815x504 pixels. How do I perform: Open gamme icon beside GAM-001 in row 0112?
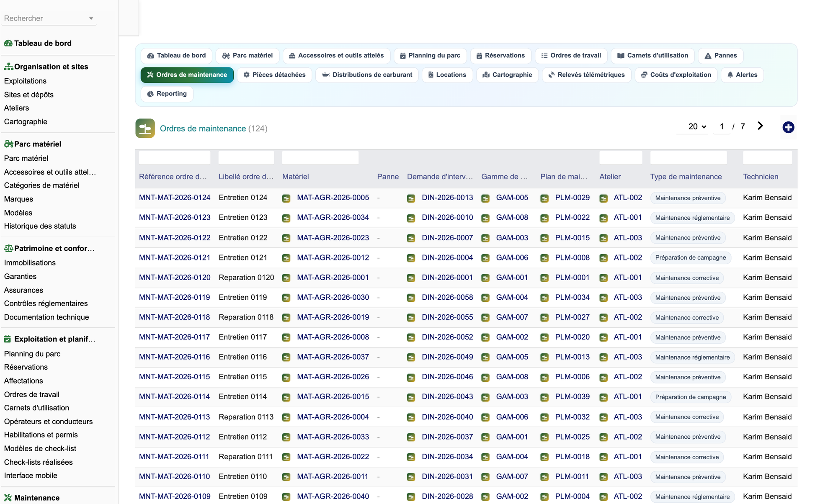485,437
